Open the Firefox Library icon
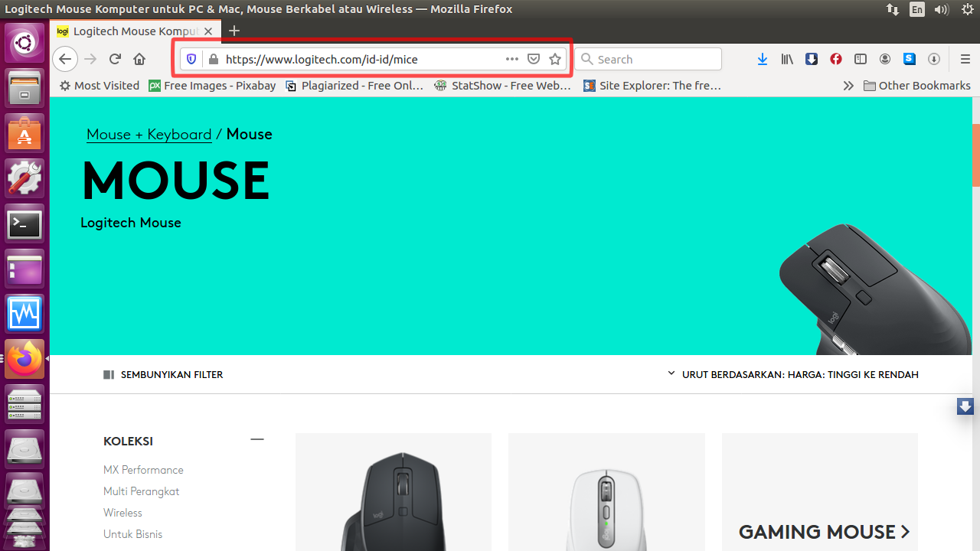 click(786, 59)
